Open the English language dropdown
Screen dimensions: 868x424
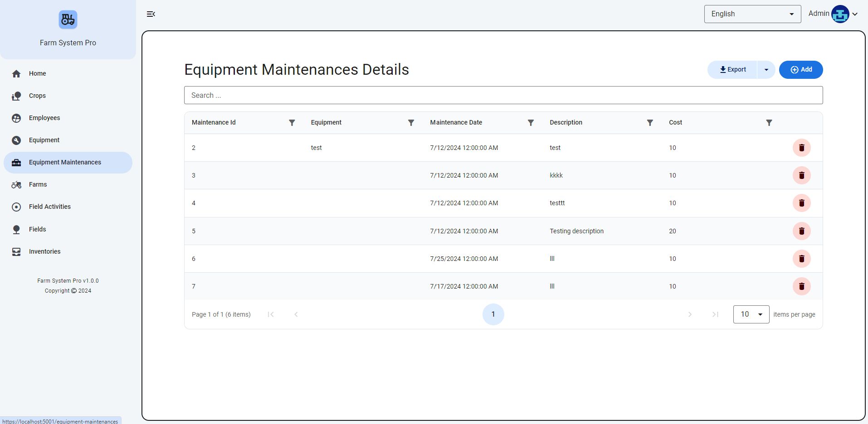[x=752, y=14]
